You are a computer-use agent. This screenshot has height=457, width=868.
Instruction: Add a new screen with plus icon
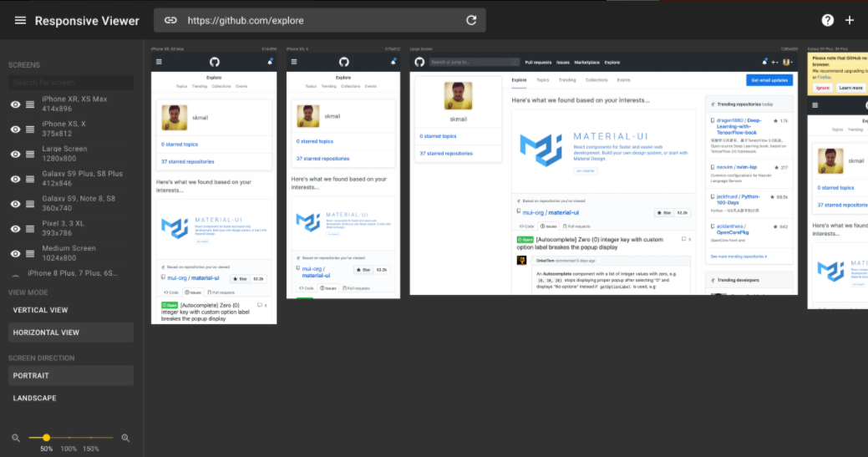[849, 21]
